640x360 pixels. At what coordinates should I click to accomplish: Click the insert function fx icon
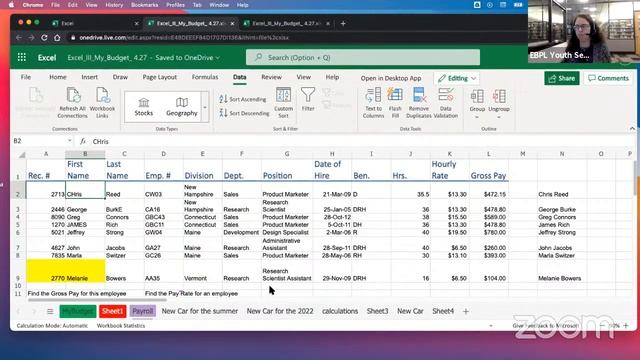point(83,141)
